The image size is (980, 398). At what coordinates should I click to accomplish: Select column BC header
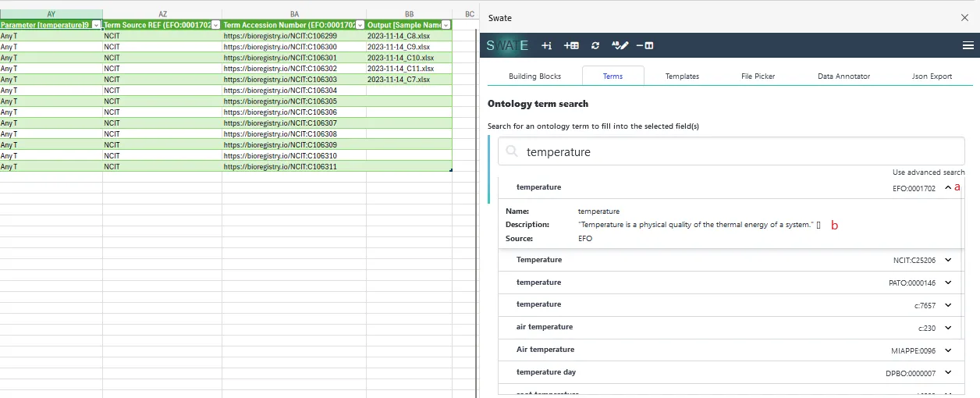coord(469,14)
